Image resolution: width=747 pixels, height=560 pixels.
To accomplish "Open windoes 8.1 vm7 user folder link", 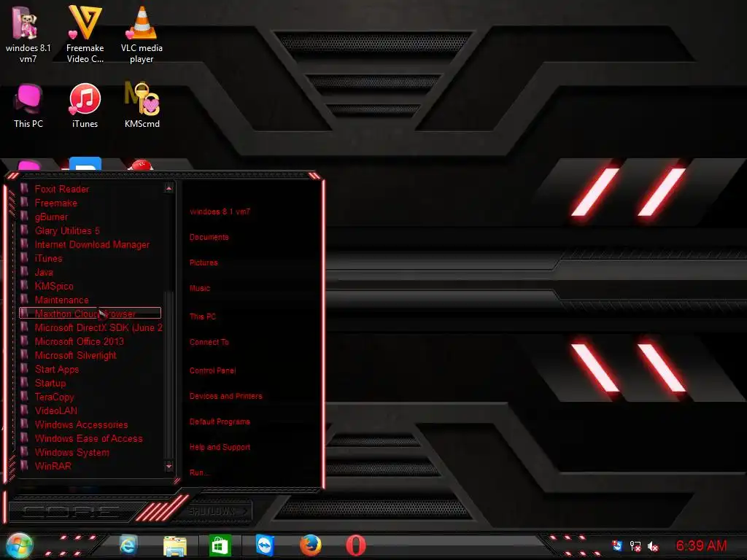I will 220,212.
